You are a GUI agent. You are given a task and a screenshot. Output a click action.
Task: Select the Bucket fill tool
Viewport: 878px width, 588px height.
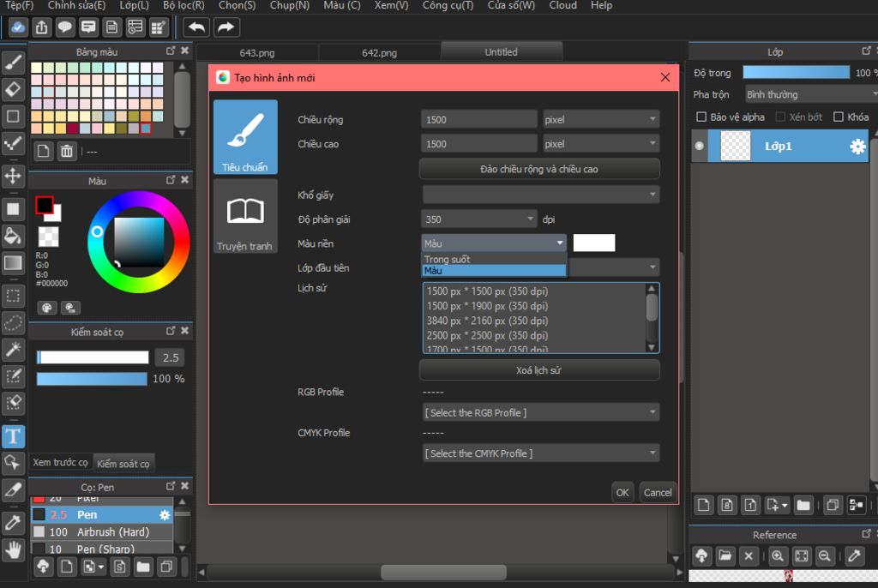coord(13,237)
